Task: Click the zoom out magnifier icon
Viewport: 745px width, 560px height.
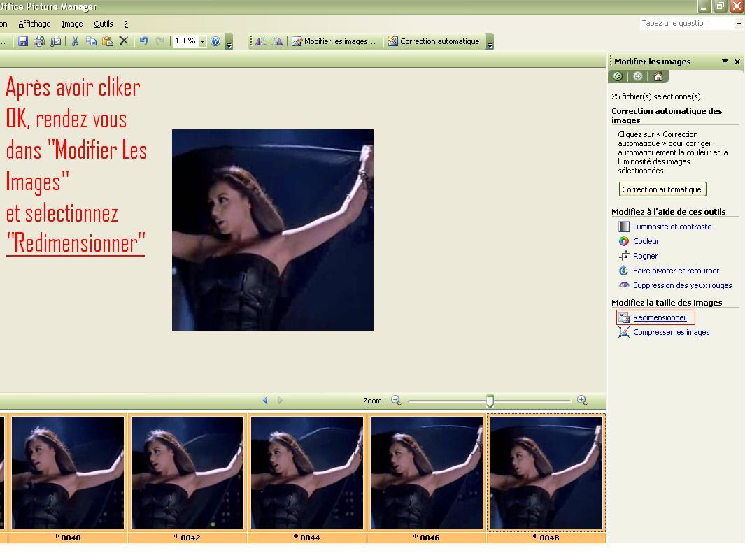Action: pos(396,401)
